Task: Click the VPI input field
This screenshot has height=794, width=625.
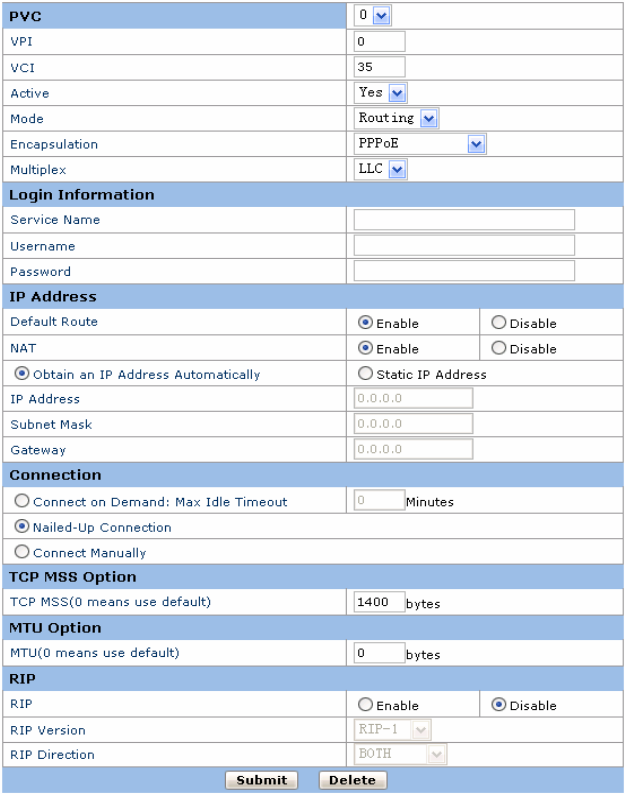Action: (379, 42)
